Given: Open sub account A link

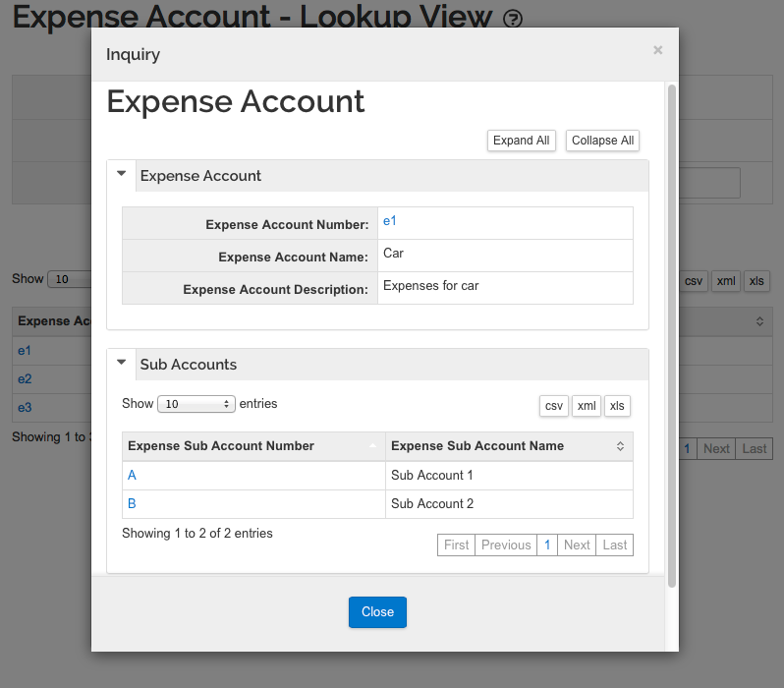Looking at the screenshot, I should pos(132,475).
